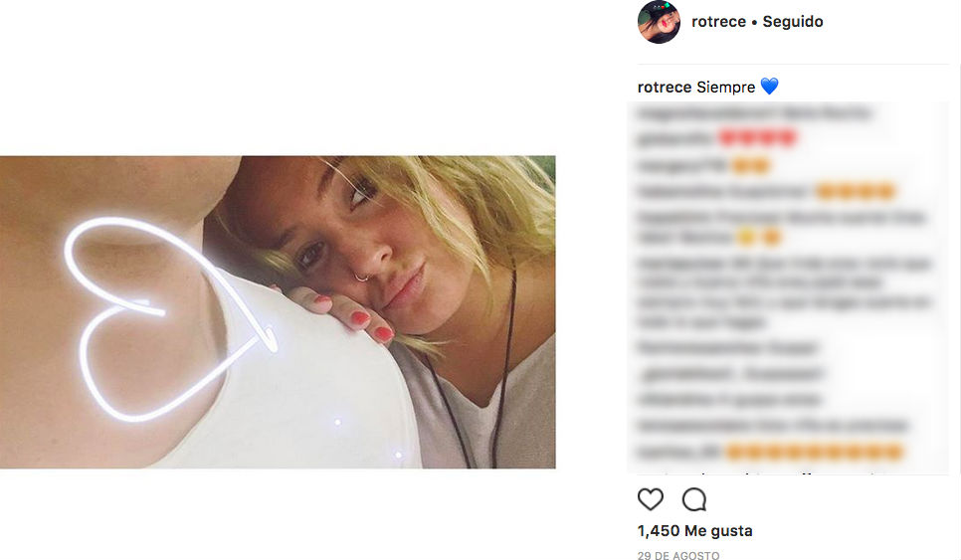Select the first blurred comment under caption

(753, 113)
